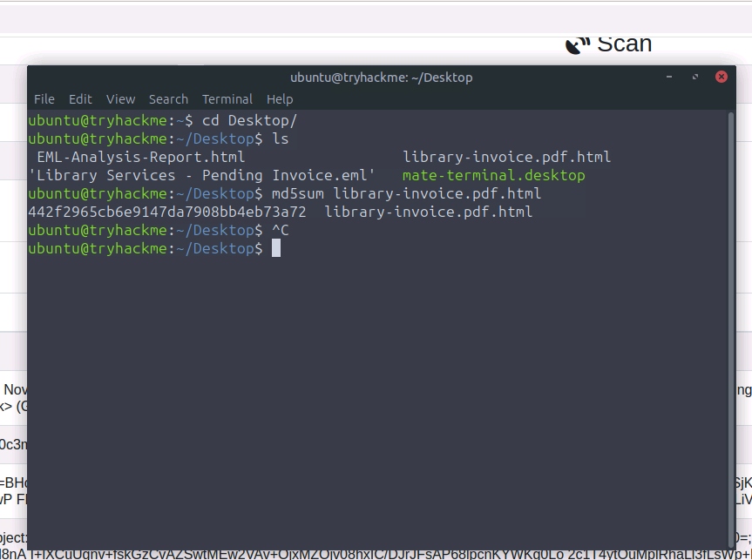Open the File menu in the terminal
Viewport: 752px width, 560px height.
pos(44,99)
